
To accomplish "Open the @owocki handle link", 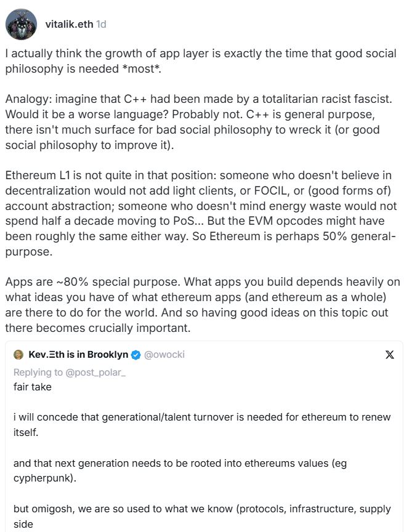I will point(164,355).
